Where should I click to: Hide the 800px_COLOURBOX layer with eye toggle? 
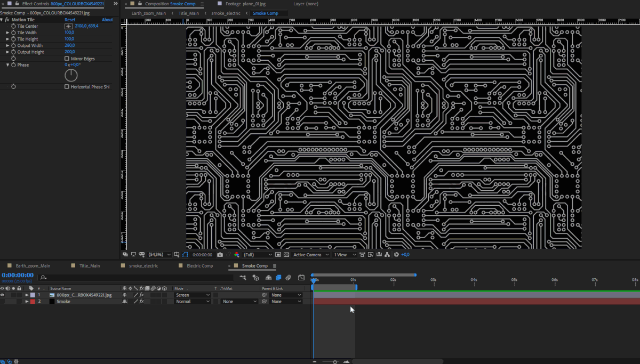tap(2, 295)
